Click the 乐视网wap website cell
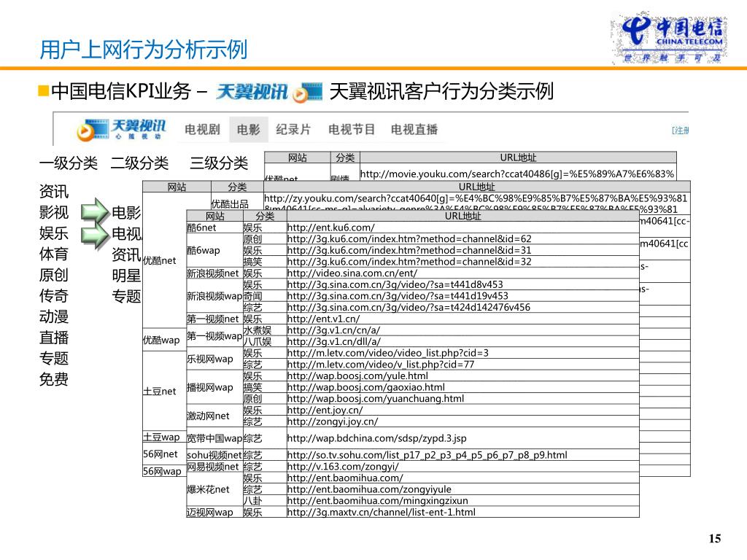The height and width of the screenshot is (560, 747). click(x=214, y=359)
